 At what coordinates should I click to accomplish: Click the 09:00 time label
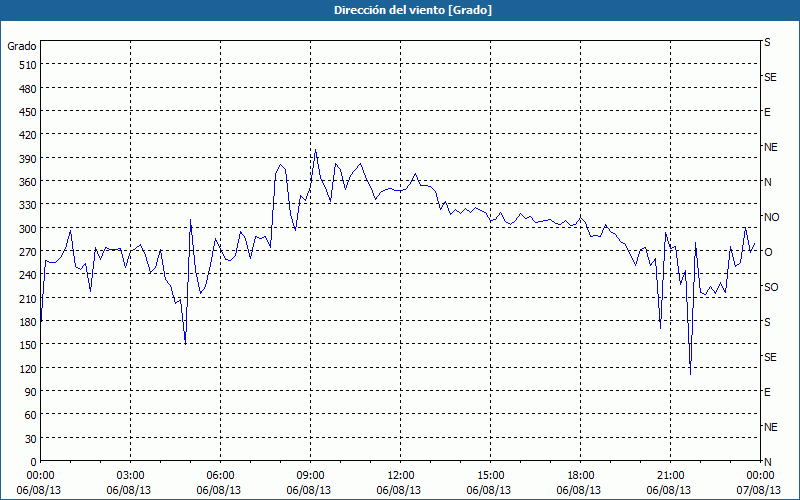point(310,476)
